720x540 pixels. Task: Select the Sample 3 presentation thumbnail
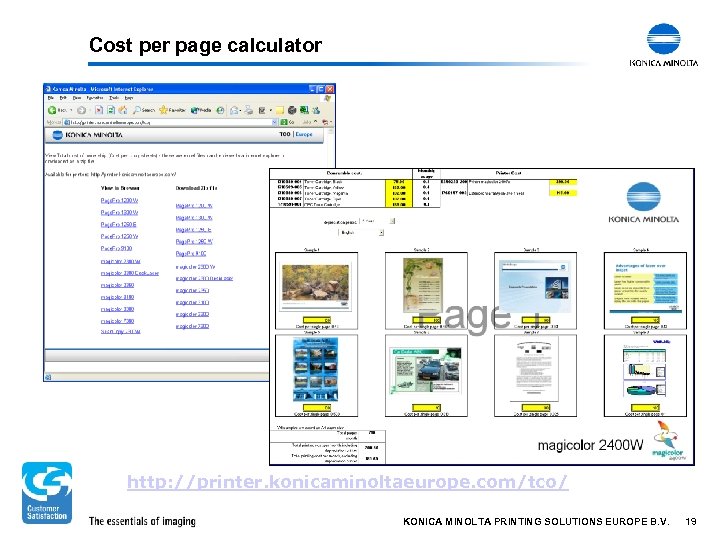(535, 286)
